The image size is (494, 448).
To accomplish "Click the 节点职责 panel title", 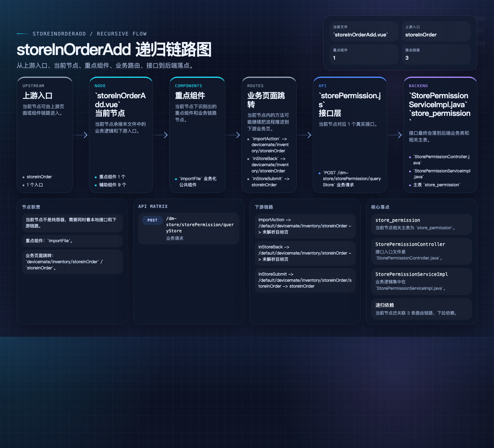I will 31,207.
